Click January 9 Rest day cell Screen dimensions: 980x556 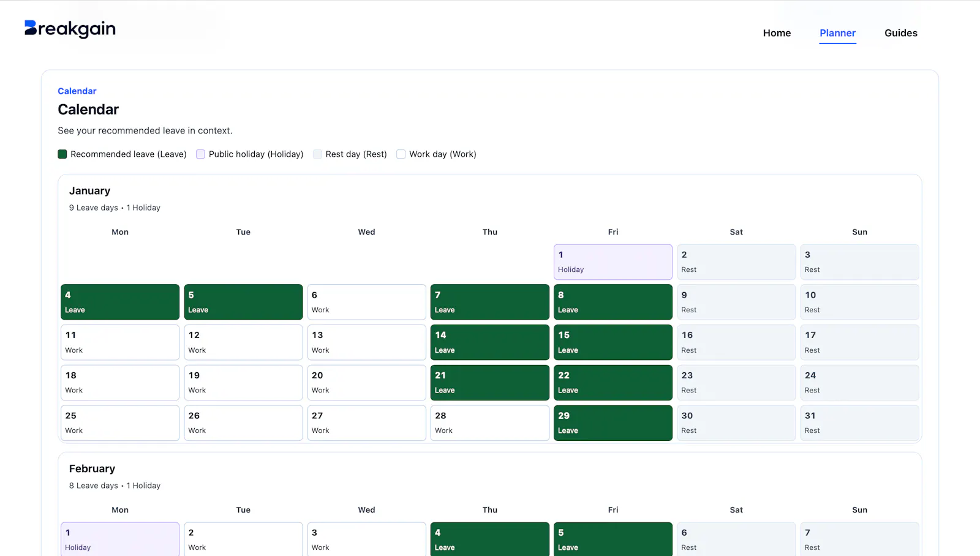736,302
